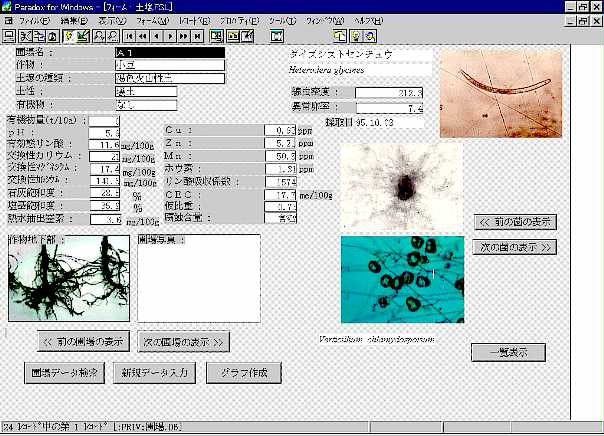604x436 pixels.
Task: Click the 土性 input field
Action: (146, 92)
